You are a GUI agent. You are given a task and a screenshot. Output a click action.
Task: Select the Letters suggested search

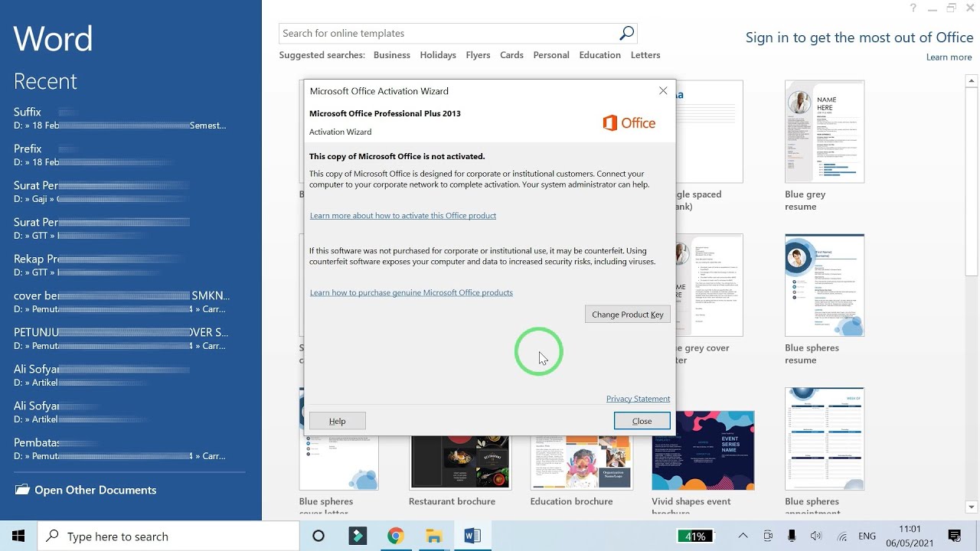645,55
